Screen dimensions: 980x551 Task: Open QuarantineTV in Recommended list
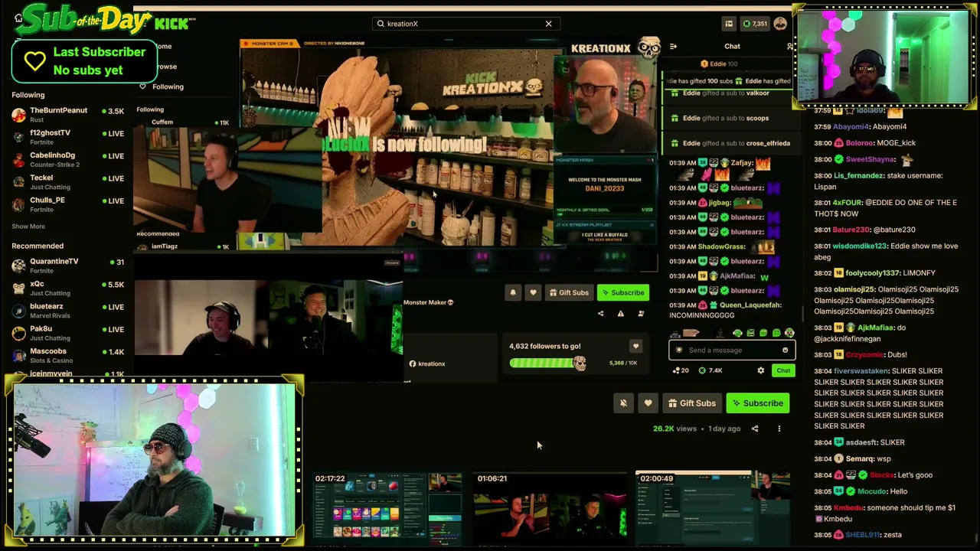[x=67, y=266]
